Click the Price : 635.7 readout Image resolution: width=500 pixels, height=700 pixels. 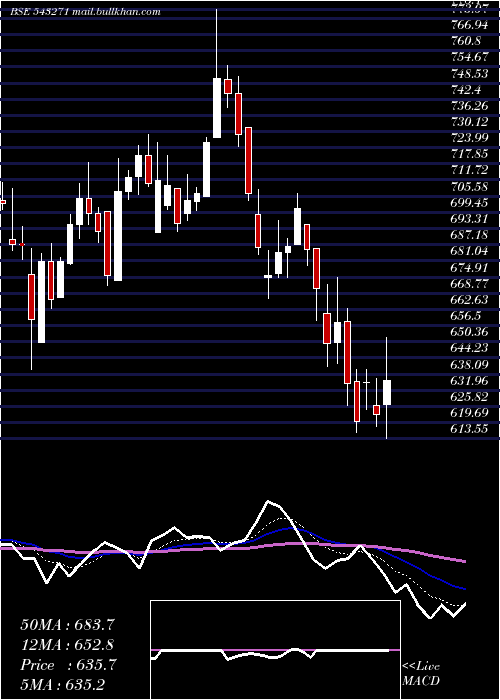tap(68, 665)
